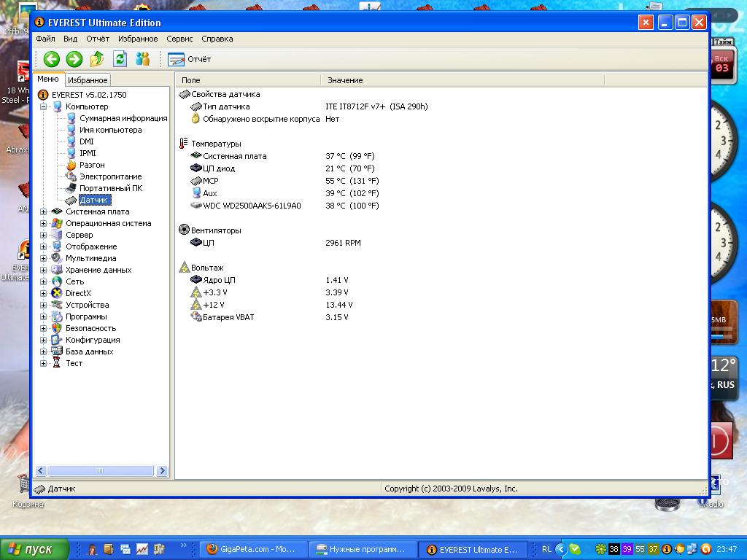The height and width of the screenshot is (560, 747).
Task: Click the tree panel horizontal scrollbar right arrow
Action: point(162,471)
